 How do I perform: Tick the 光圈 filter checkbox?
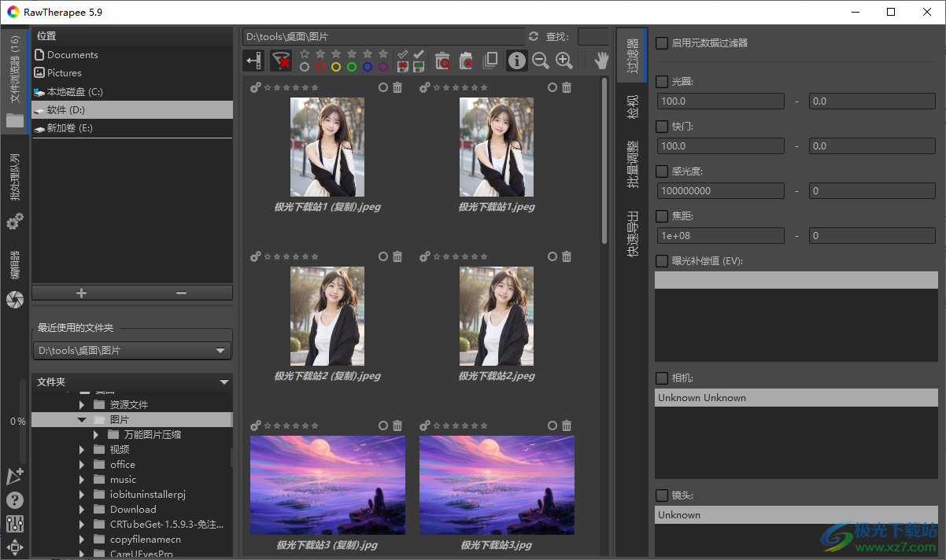click(662, 82)
